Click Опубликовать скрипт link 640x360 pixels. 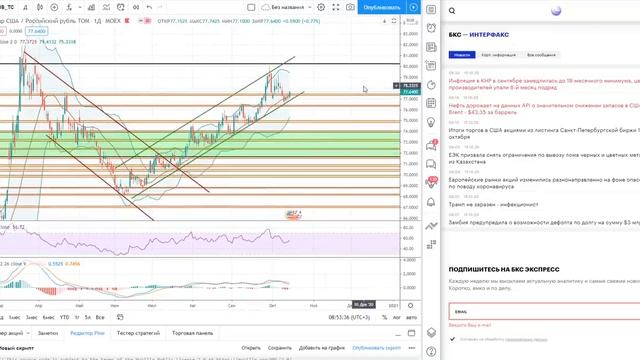pyautogui.click(x=377, y=348)
